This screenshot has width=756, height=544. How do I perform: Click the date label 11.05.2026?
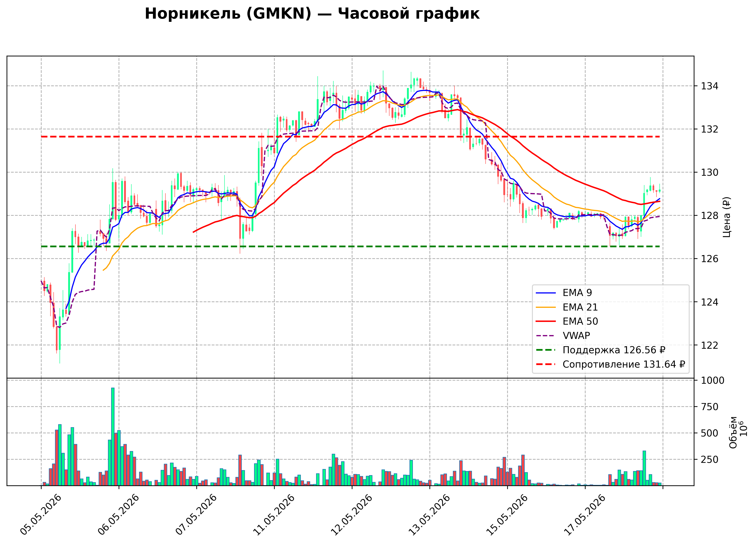(274, 515)
